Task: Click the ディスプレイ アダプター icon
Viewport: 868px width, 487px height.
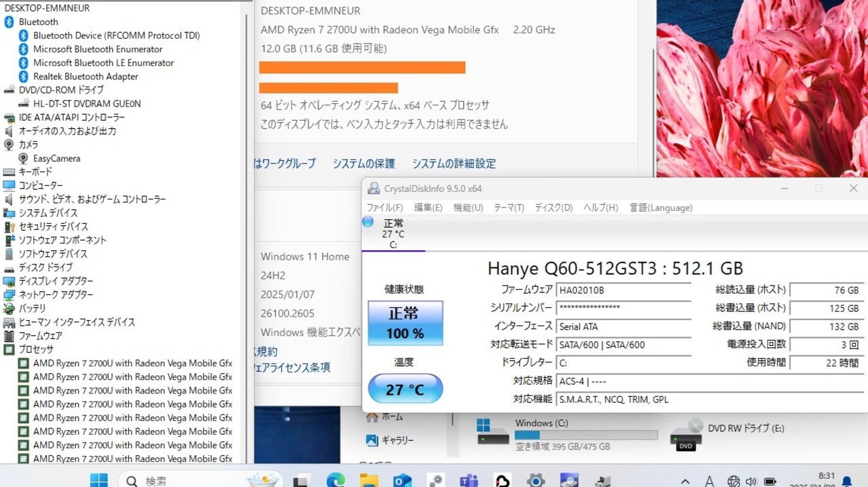Action: [x=9, y=281]
